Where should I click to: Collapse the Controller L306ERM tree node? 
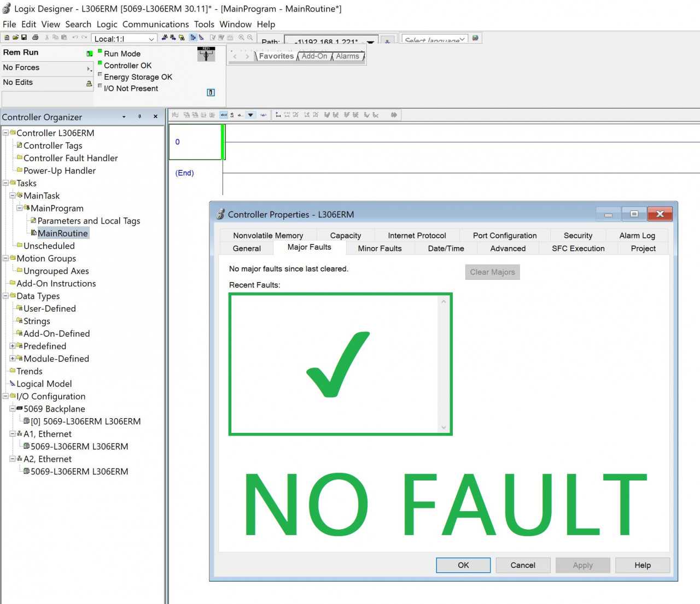pos(5,133)
